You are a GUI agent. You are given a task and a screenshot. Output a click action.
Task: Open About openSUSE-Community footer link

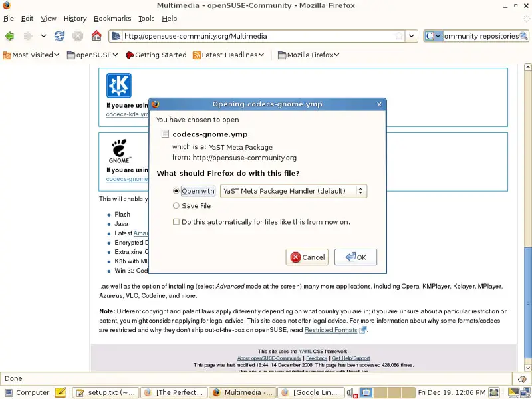click(x=269, y=358)
